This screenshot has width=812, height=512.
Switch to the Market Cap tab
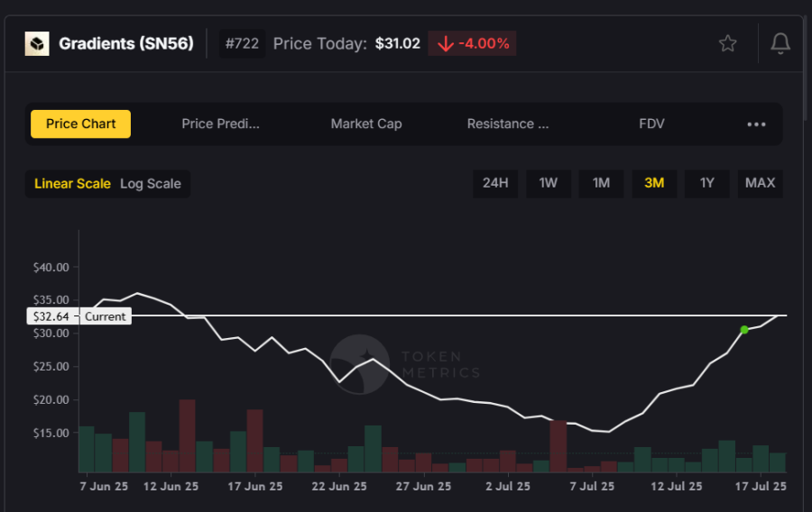pos(366,124)
